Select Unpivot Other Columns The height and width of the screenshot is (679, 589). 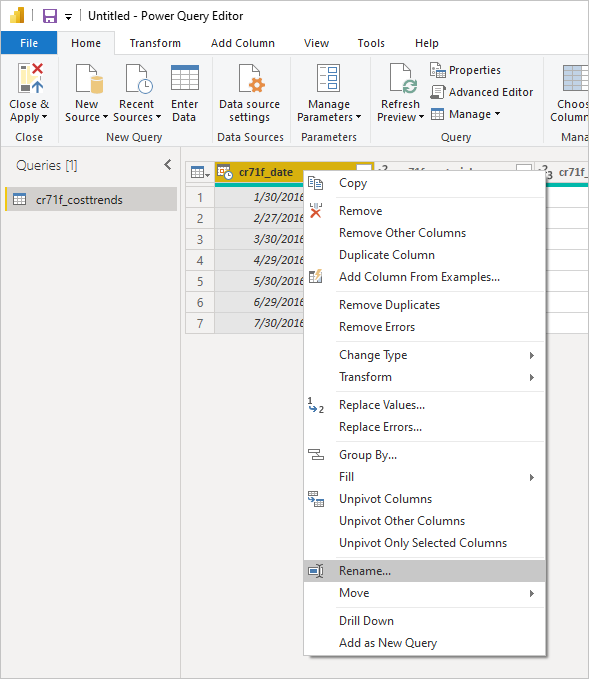tap(424, 521)
